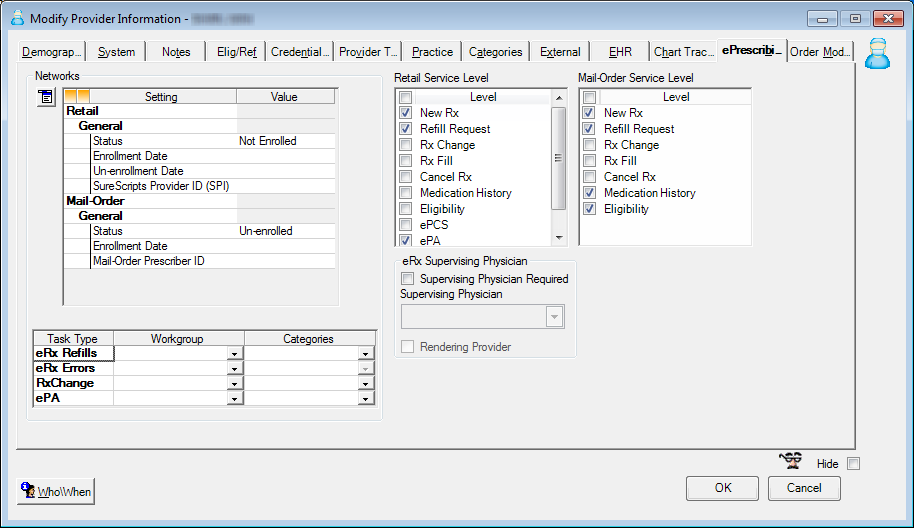The height and width of the screenshot is (528, 914).
Task: Open eRx Refills Categories dropdown
Action: pos(365,354)
